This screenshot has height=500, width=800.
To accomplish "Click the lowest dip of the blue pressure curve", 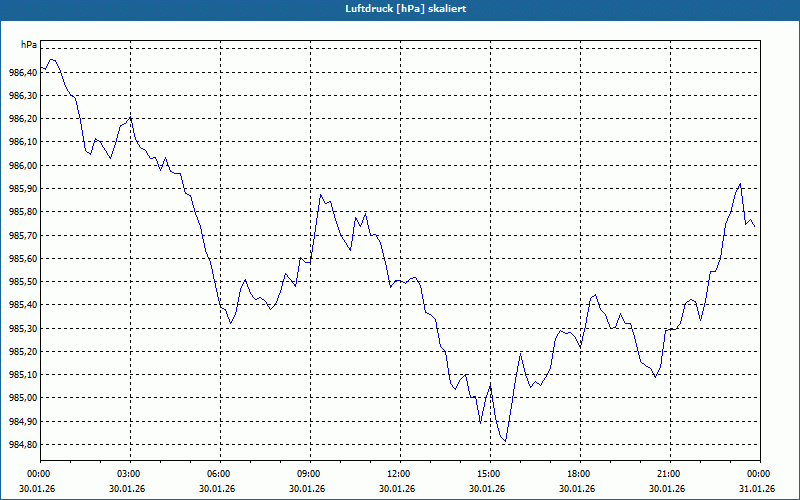I will (505, 441).
